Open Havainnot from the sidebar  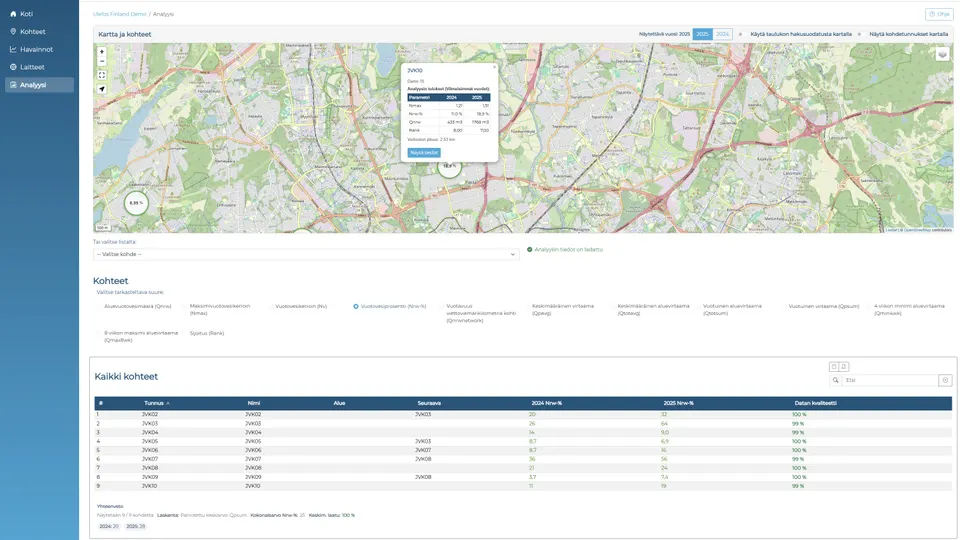(39, 49)
